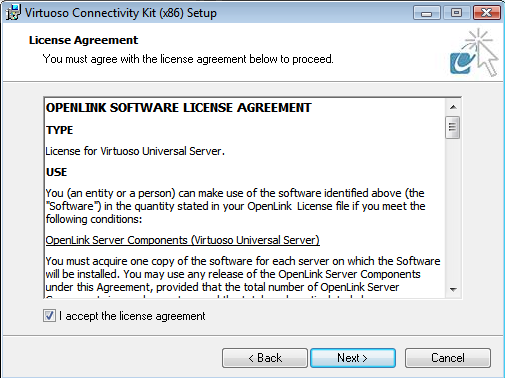Click the USE section heading
The width and height of the screenshot is (505, 378).
pyautogui.click(x=56, y=172)
